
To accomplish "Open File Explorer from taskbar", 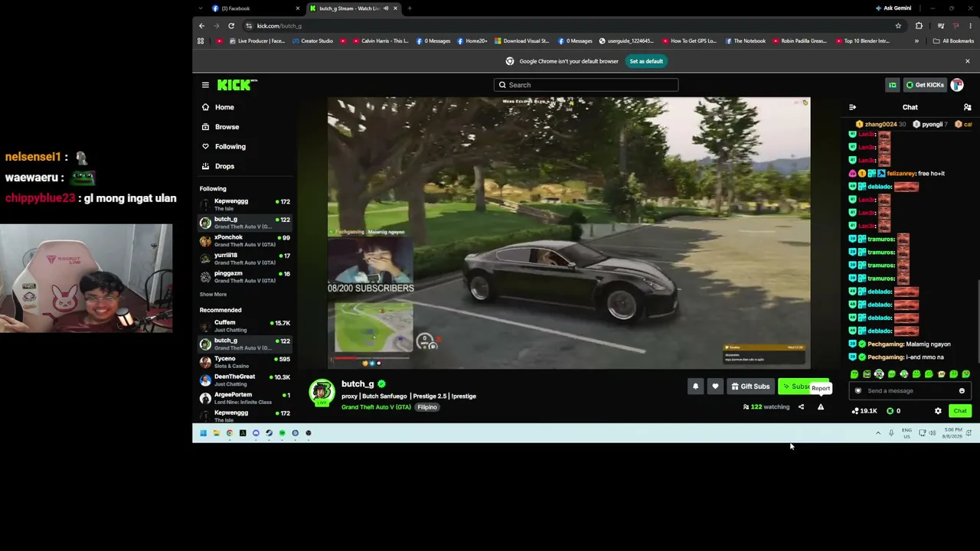I will click(216, 433).
